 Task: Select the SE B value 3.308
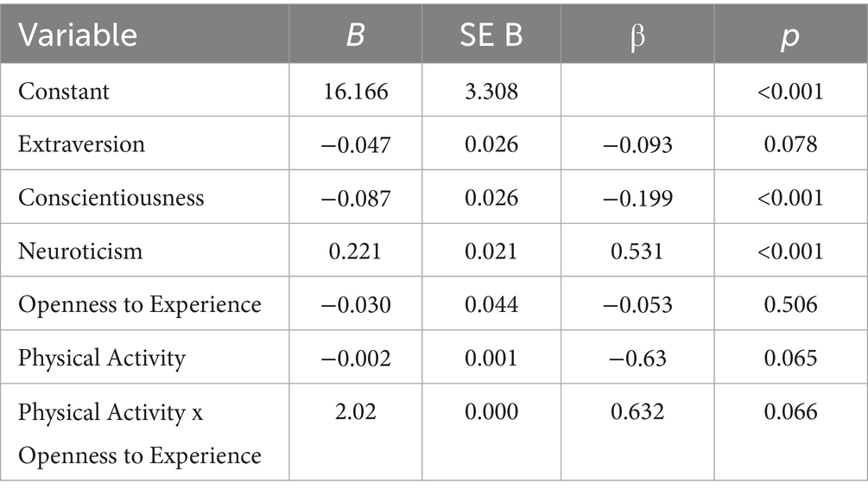point(491,90)
